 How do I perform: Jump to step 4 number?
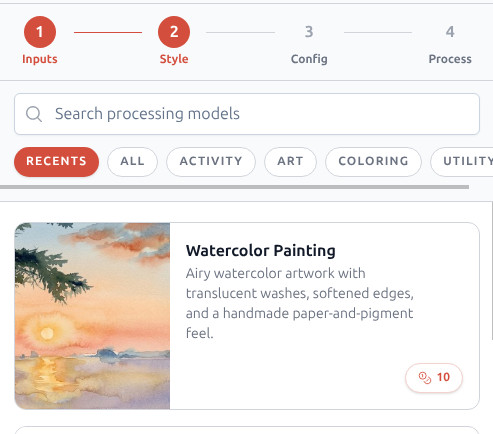450,32
